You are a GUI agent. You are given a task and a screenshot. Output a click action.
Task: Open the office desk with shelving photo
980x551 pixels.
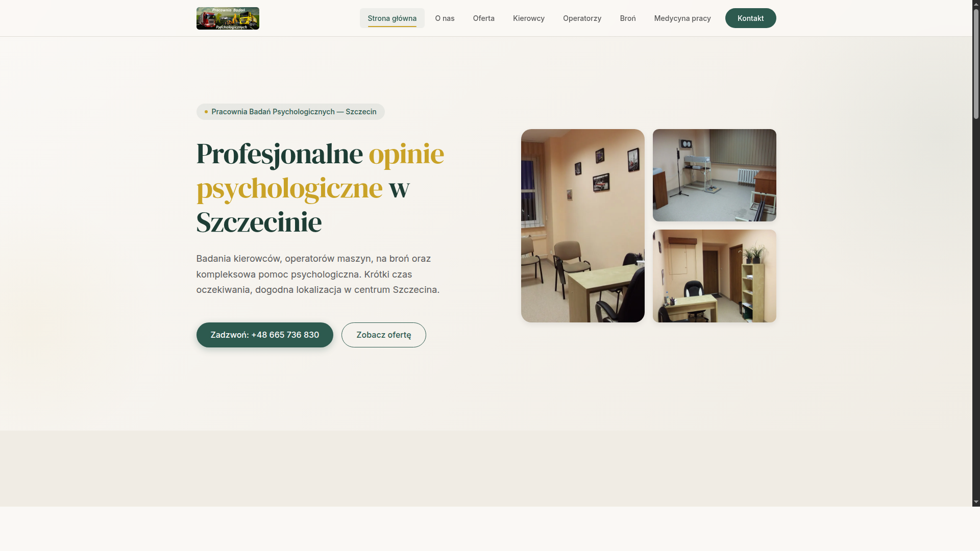pos(714,276)
